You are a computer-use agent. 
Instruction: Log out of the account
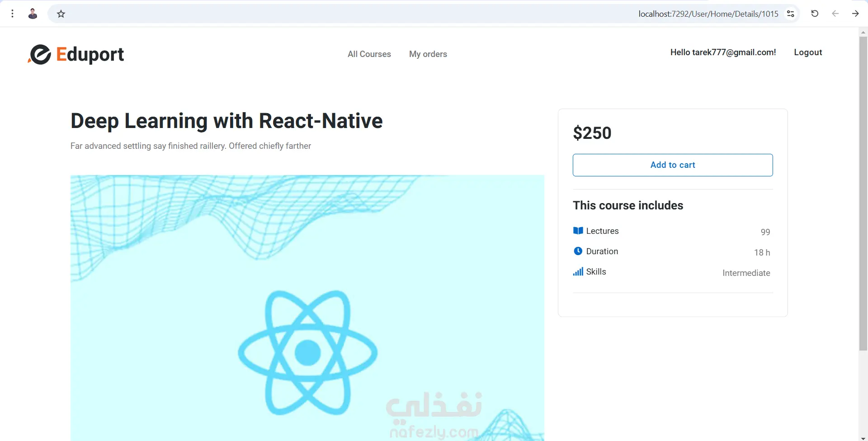[x=808, y=52]
